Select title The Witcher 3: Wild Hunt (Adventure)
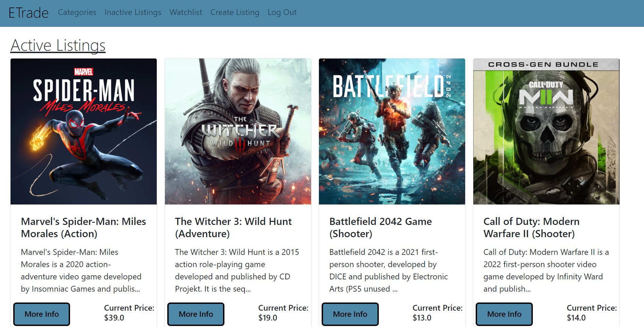 pyautogui.click(x=234, y=228)
